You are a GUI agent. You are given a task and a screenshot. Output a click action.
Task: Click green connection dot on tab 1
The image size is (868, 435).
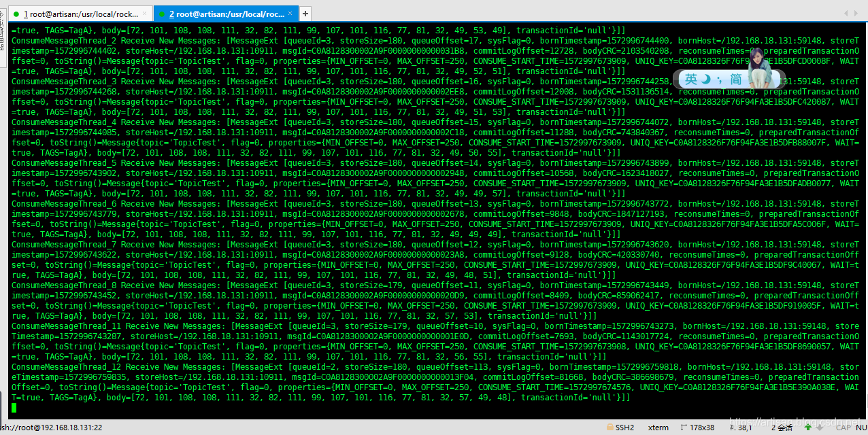[17, 14]
